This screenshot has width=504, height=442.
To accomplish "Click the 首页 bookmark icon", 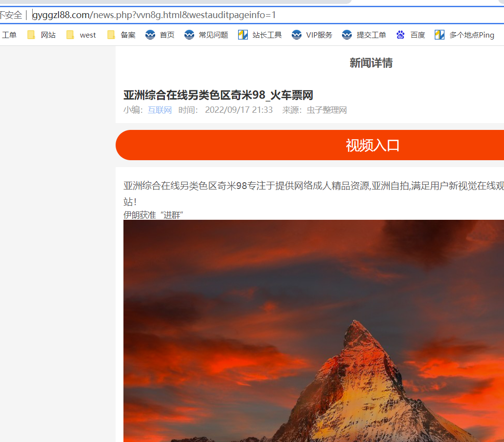I will tap(150, 35).
